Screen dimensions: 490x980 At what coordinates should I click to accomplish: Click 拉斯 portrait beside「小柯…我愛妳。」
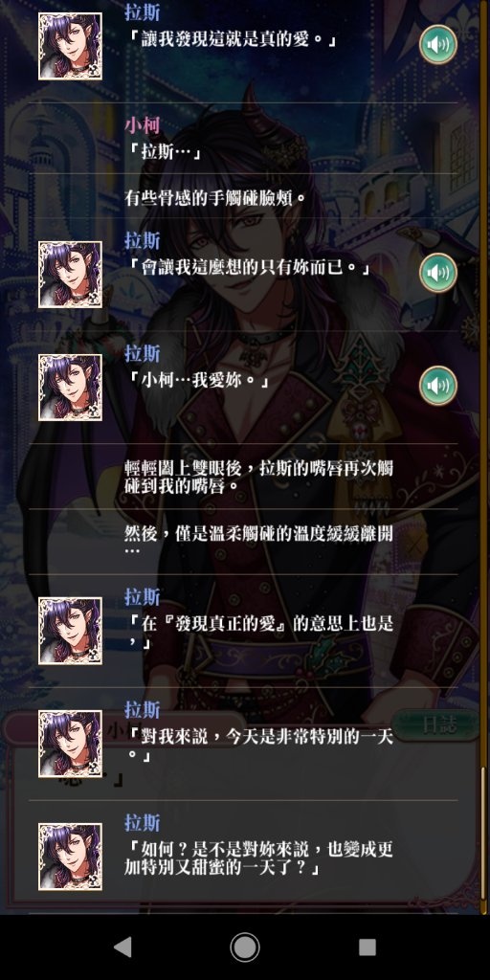tap(70, 388)
